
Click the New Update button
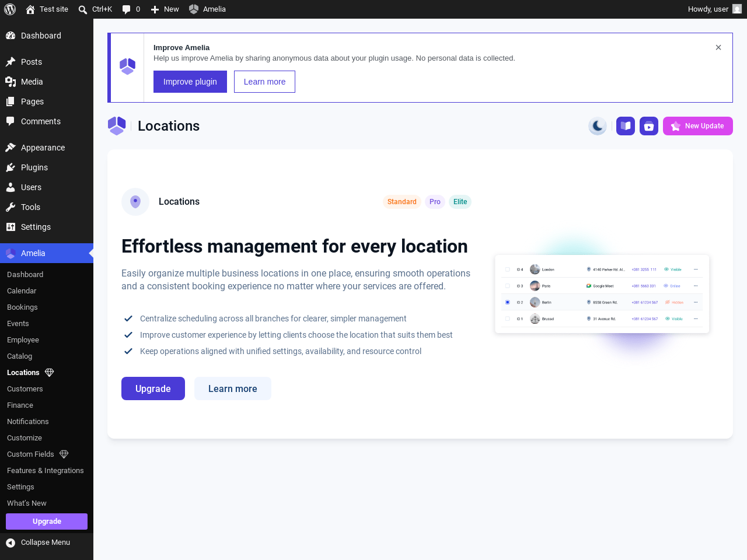698,126
